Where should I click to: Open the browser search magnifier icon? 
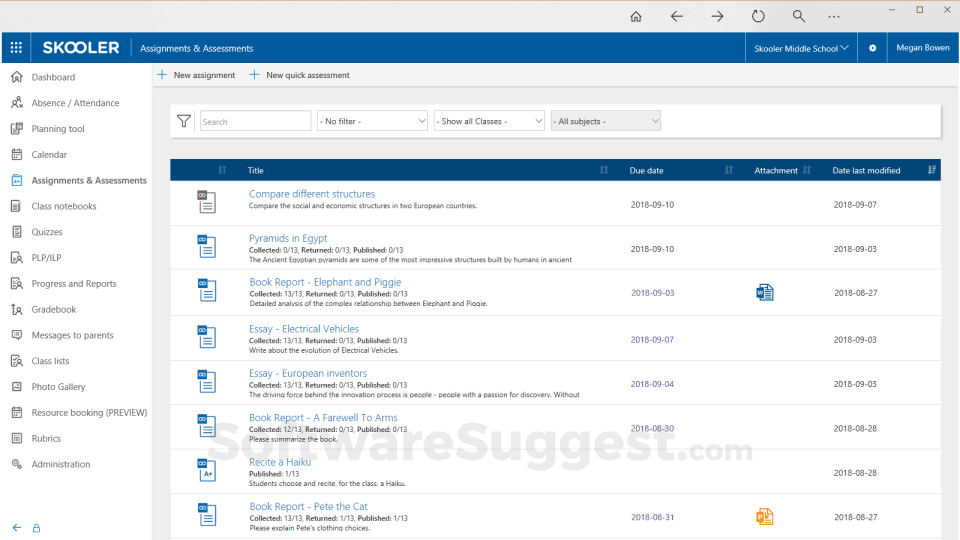[798, 17]
